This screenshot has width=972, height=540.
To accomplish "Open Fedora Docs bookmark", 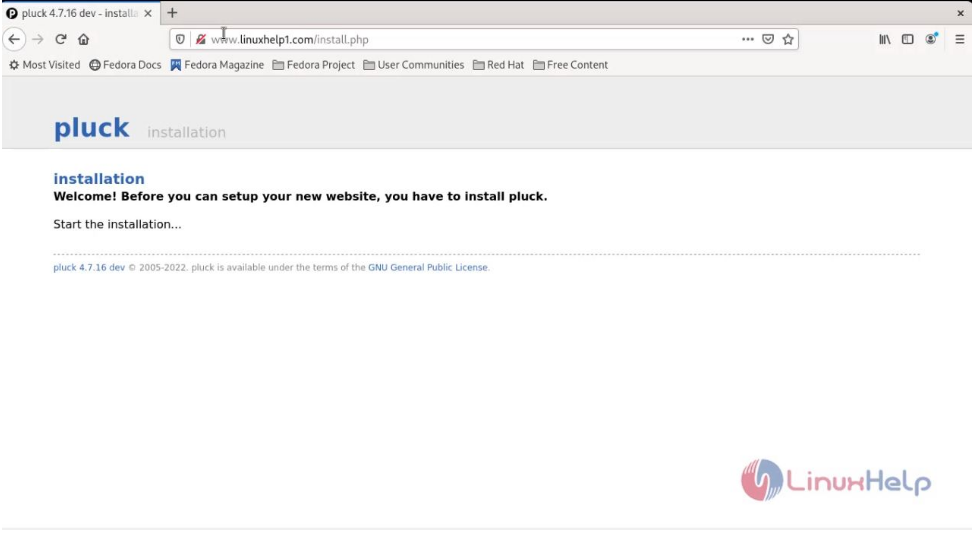I will (125, 64).
